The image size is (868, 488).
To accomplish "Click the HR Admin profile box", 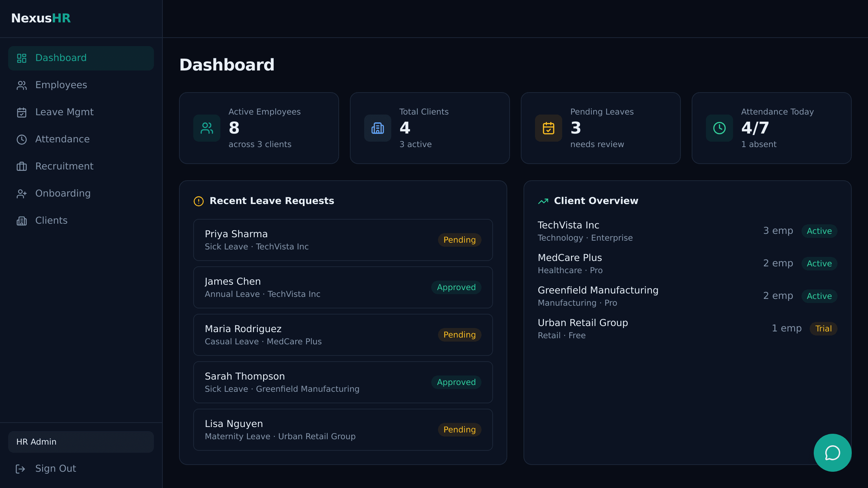I will 81,442.
